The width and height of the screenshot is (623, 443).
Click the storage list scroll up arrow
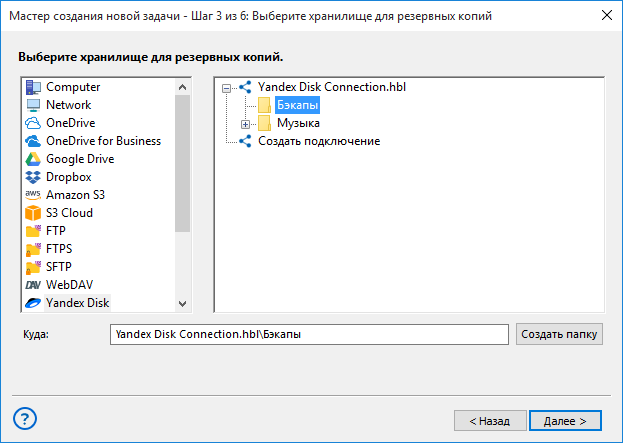tap(182, 87)
